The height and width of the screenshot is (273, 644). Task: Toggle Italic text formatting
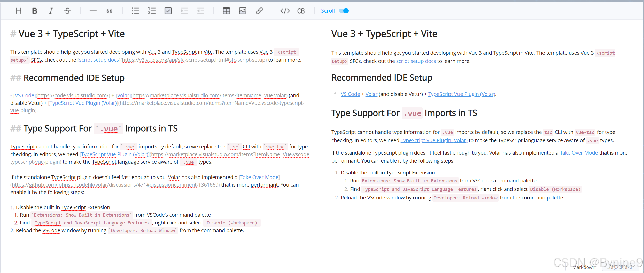[x=51, y=11]
